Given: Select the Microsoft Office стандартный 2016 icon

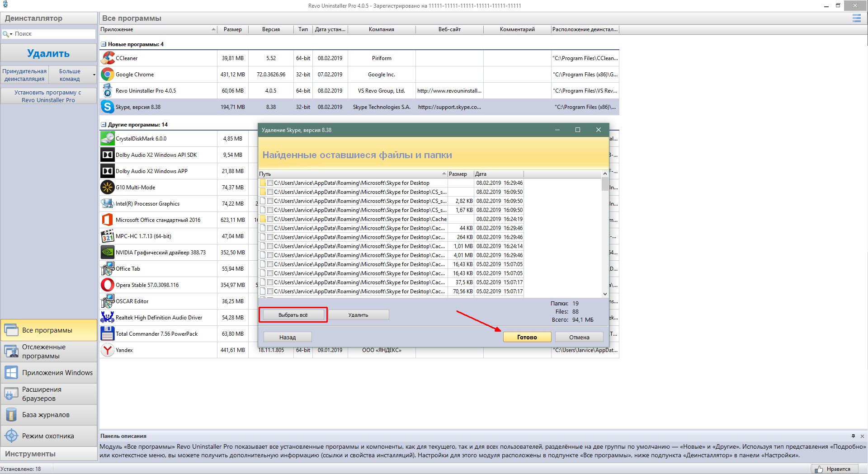Looking at the screenshot, I should (x=108, y=220).
